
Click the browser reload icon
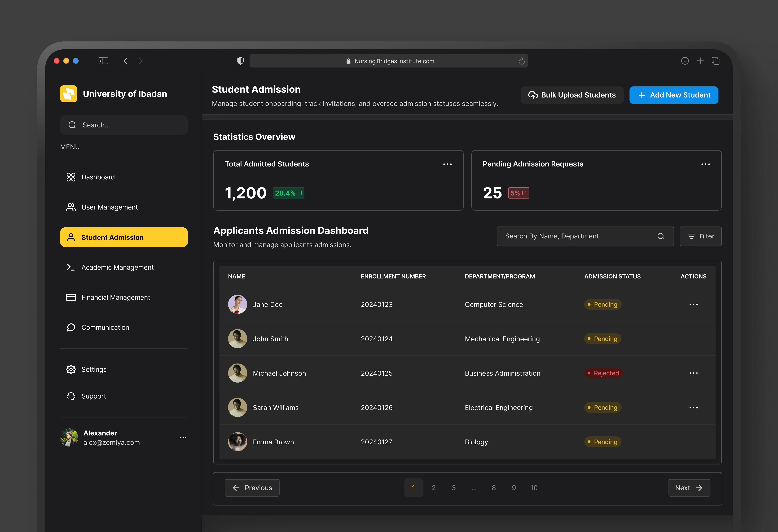[x=521, y=61]
